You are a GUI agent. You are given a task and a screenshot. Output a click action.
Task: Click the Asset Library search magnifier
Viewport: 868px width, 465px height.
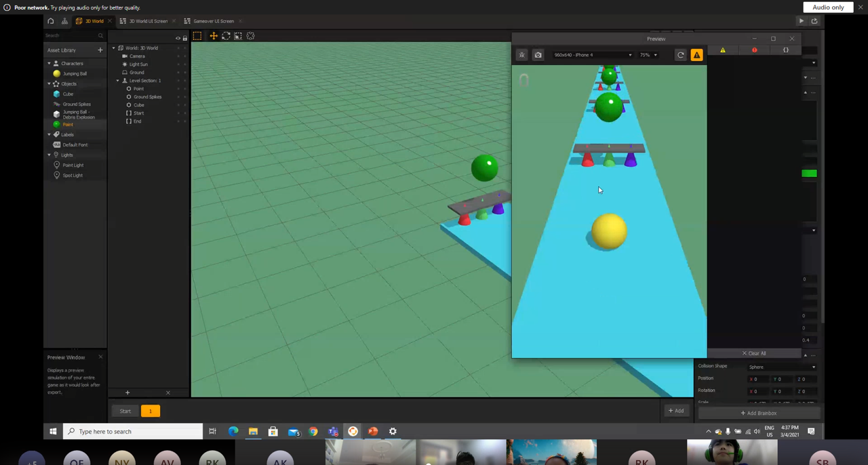100,35
